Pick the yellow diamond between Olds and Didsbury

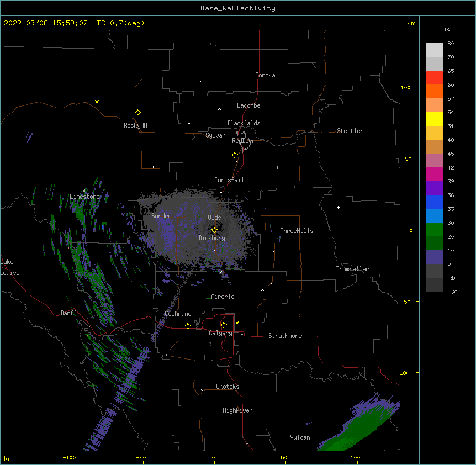click(x=214, y=230)
